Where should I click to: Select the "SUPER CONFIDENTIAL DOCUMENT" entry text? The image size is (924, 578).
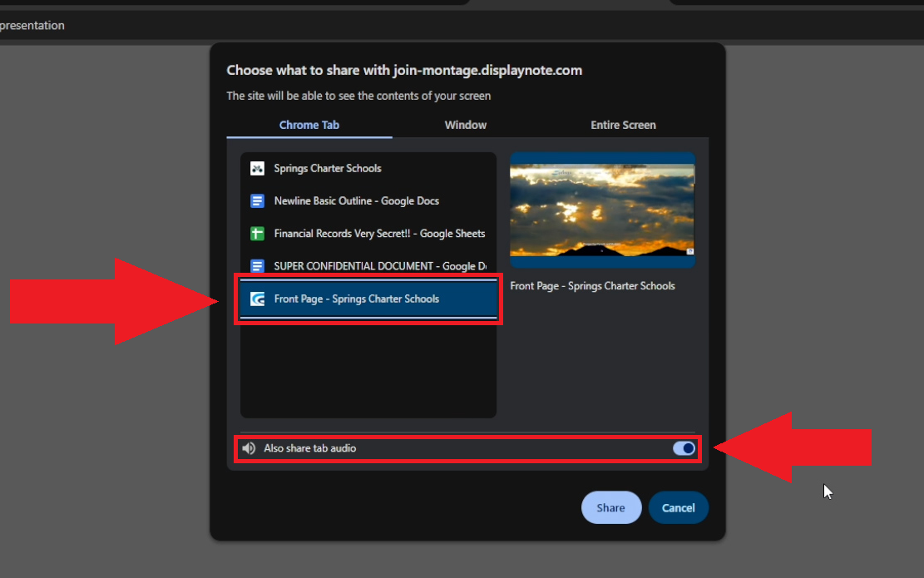[379, 266]
